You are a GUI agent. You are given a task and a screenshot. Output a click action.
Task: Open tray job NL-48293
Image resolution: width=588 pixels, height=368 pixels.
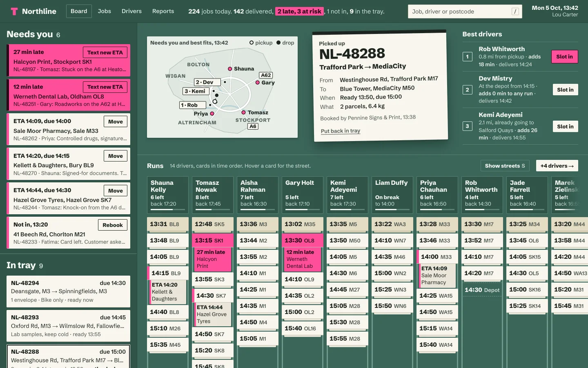[68, 326]
